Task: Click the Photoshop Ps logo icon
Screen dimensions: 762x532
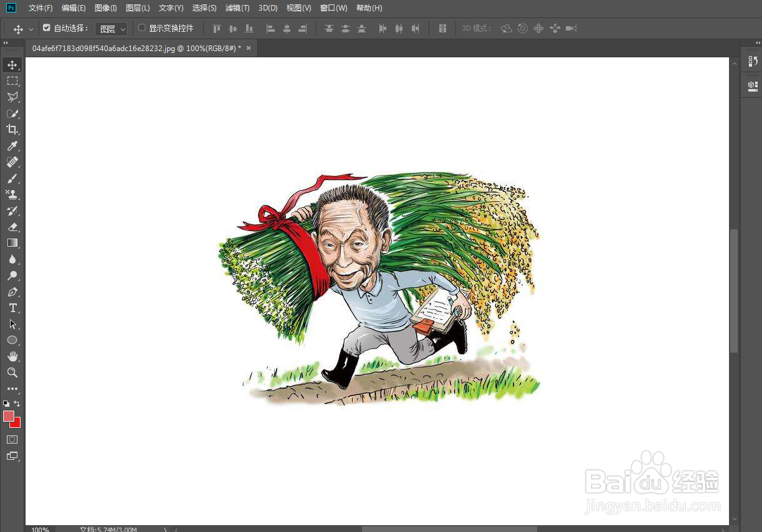Action: coord(11,8)
